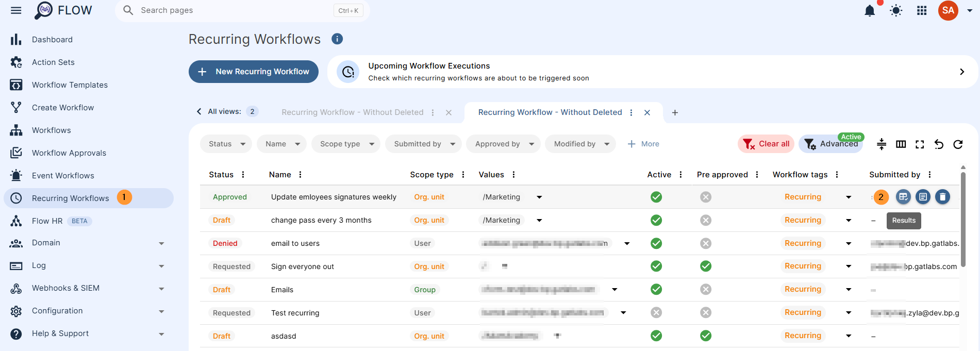Image resolution: width=980 pixels, height=351 pixels.
Task: Open the Modified by filter dropdown
Action: (580, 144)
